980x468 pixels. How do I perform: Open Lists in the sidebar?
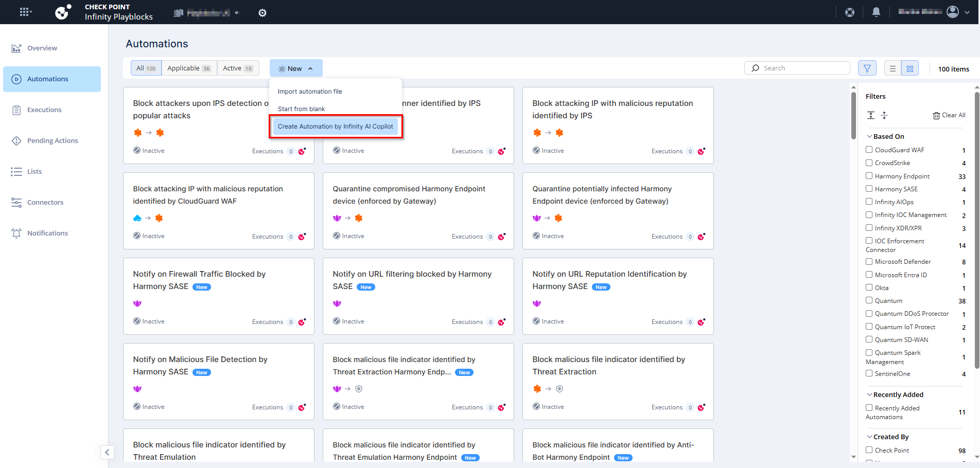pyautogui.click(x=52, y=172)
